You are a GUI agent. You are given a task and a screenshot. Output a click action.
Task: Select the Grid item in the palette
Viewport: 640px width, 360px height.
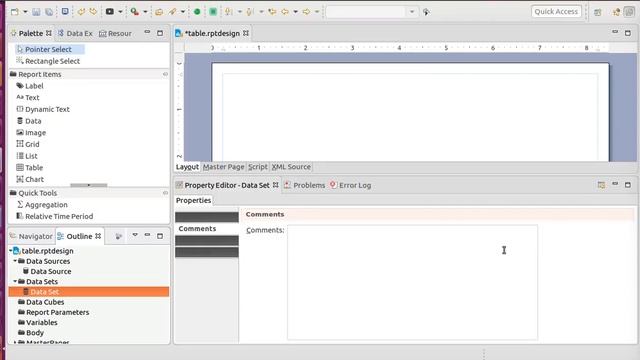click(28, 144)
